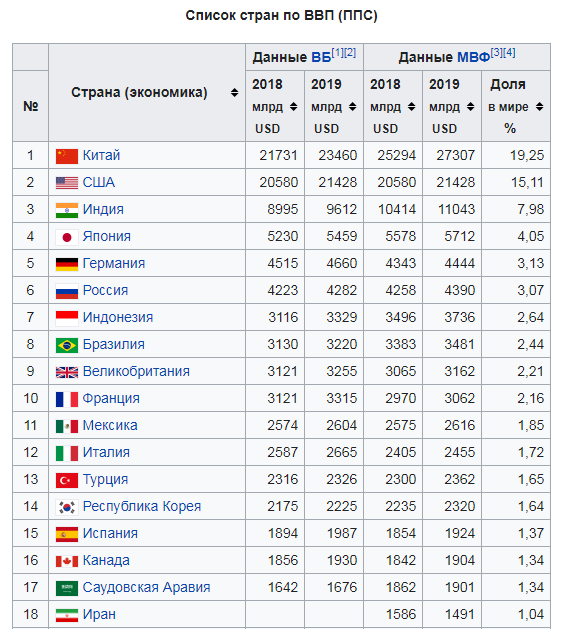Image resolution: width=567 pixels, height=629 pixels.
Task: Open the Турция country link
Action: pos(106,479)
